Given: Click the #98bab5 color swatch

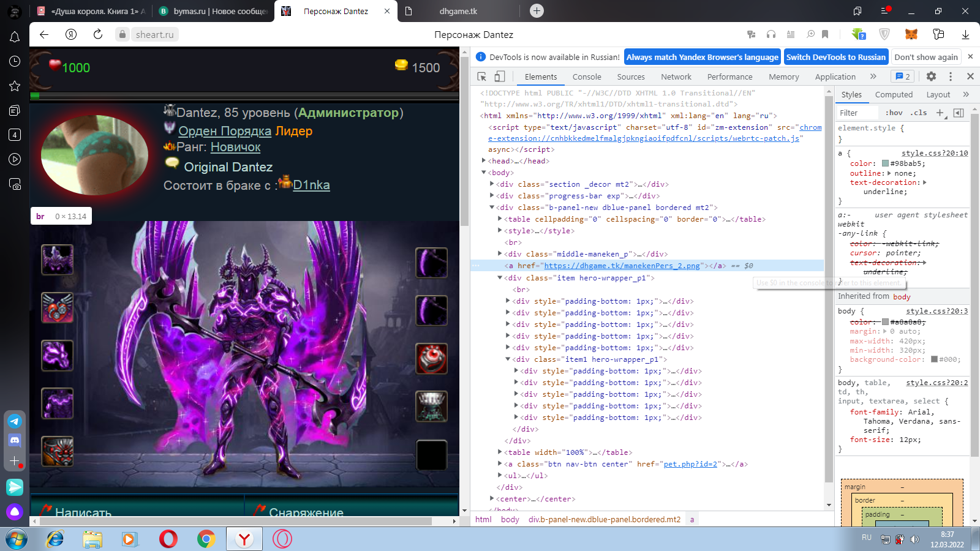Looking at the screenshot, I should click(x=885, y=163).
